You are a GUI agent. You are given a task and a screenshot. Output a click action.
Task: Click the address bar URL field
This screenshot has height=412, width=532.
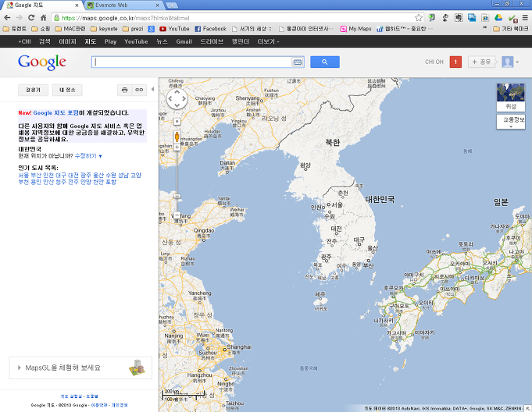click(x=234, y=18)
